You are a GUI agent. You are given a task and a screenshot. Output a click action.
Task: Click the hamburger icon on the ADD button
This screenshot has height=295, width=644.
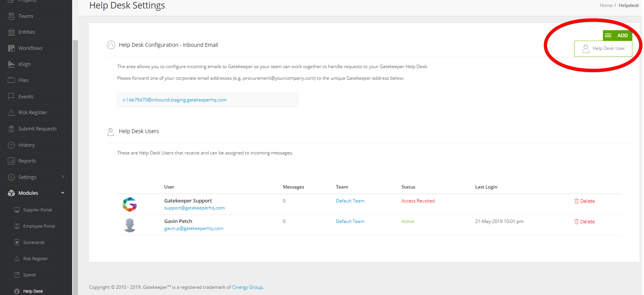[608, 35]
